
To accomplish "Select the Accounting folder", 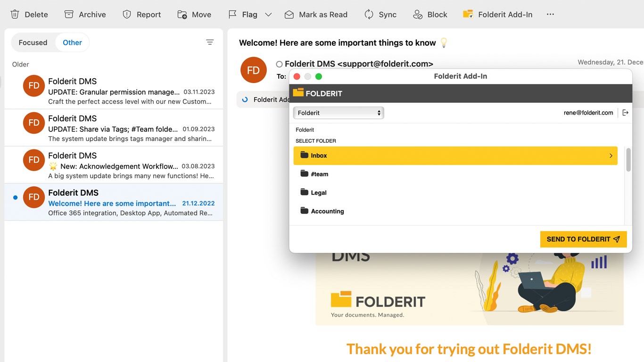I will pyautogui.click(x=455, y=211).
